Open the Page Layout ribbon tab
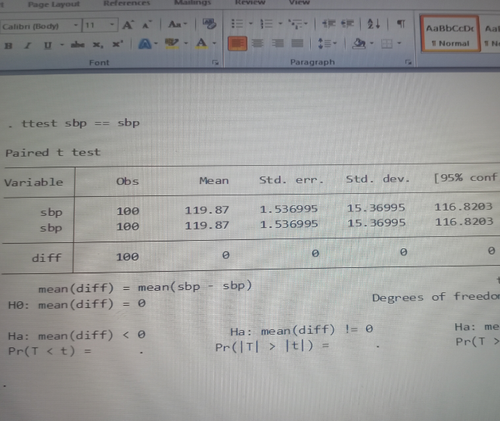Screen dimensions: 500x421 [x=54, y=4]
